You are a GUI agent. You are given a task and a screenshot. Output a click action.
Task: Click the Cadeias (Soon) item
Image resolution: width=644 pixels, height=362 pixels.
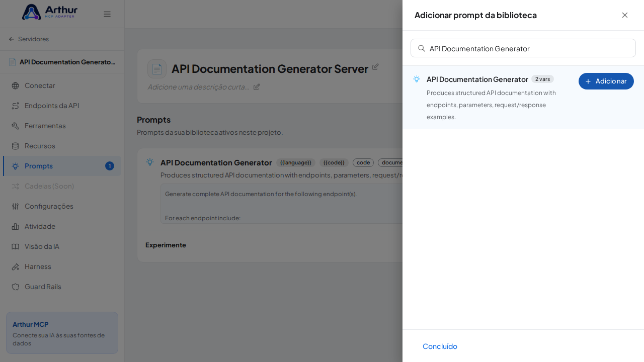coord(62,186)
